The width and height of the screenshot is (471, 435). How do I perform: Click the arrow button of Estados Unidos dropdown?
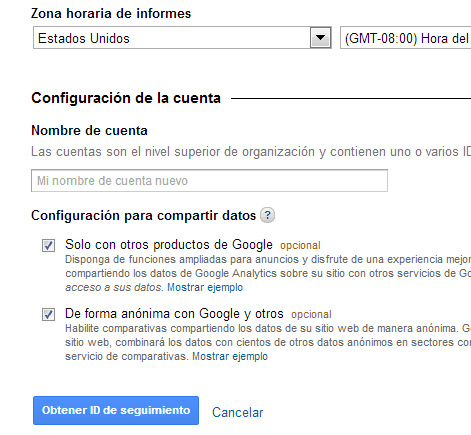click(321, 38)
